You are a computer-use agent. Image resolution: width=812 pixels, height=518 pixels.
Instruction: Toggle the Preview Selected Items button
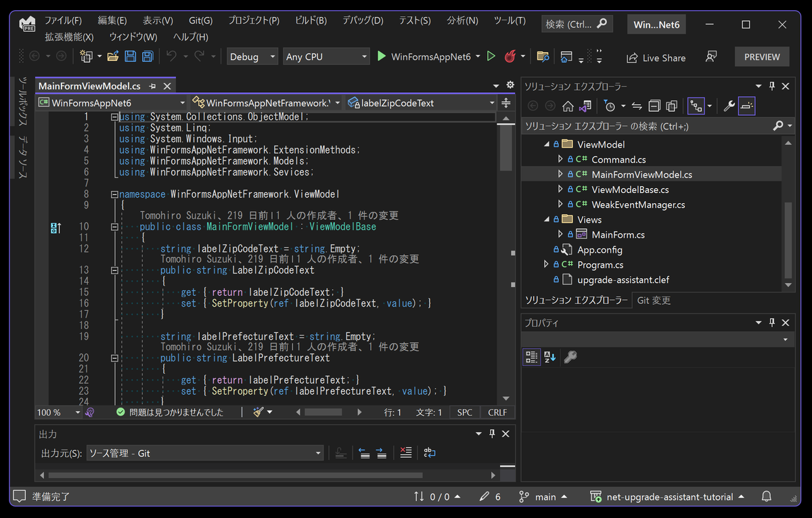pyautogui.click(x=746, y=106)
